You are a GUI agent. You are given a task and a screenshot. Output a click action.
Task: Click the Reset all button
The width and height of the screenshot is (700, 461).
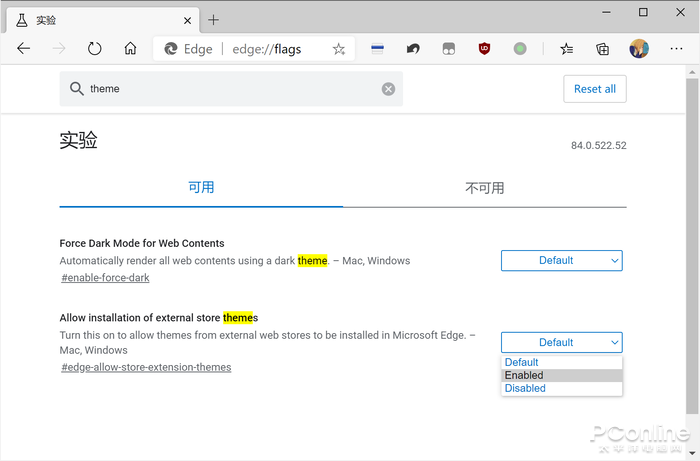coord(595,89)
